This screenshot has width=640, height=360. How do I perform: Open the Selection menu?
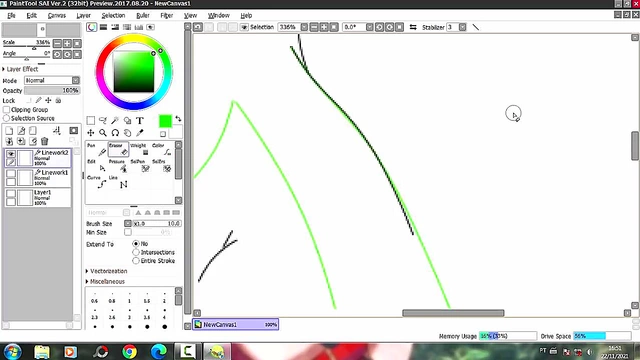point(113,16)
